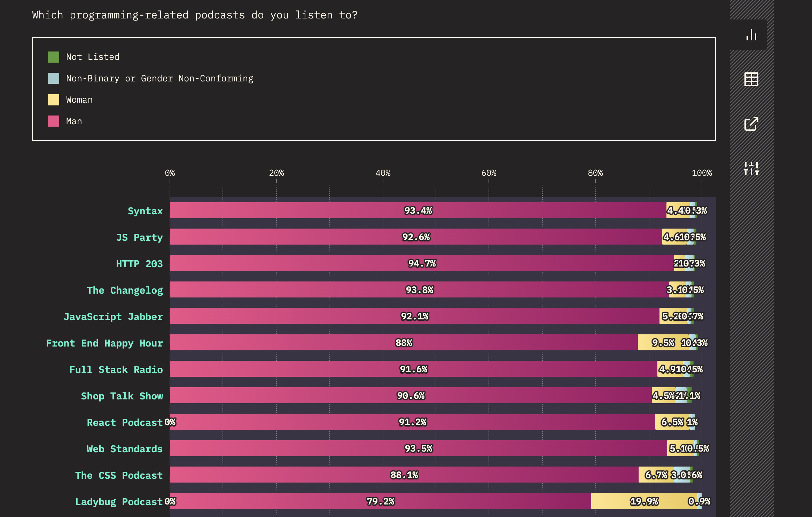Toggle the Woman legend entry
Viewport: 812px width, 517px height.
(79, 100)
